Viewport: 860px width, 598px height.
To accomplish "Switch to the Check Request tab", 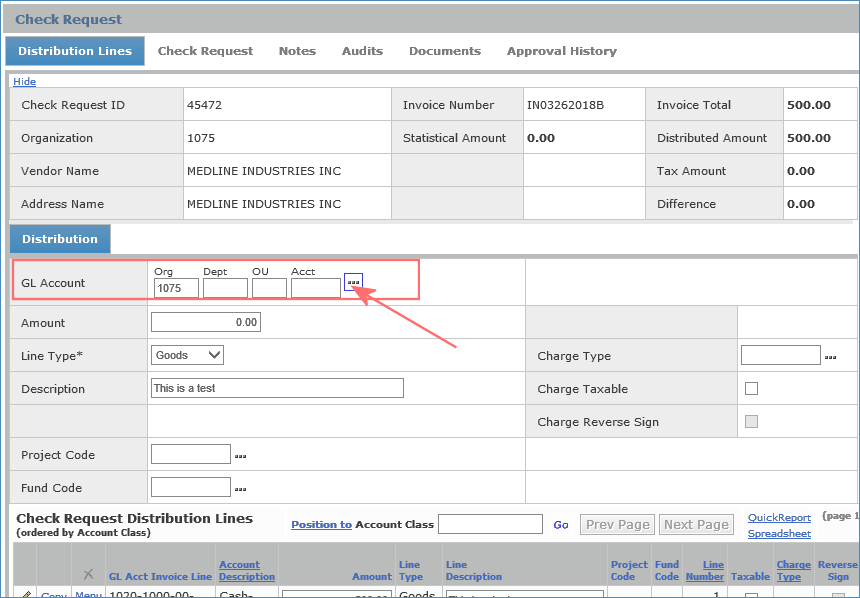I will [x=205, y=51].
